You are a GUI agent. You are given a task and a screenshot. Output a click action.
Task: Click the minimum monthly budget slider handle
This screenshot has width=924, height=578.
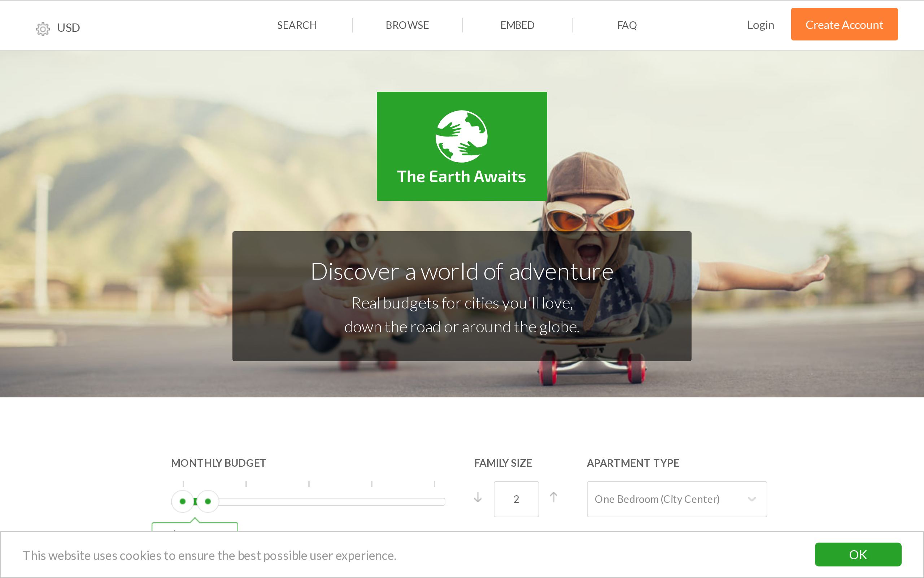(183, 501)
